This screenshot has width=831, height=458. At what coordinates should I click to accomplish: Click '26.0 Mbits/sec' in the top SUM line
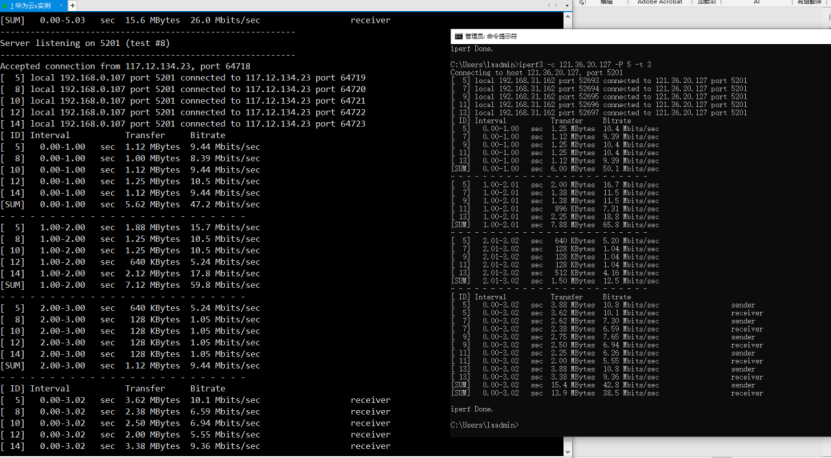coord(225,20)
